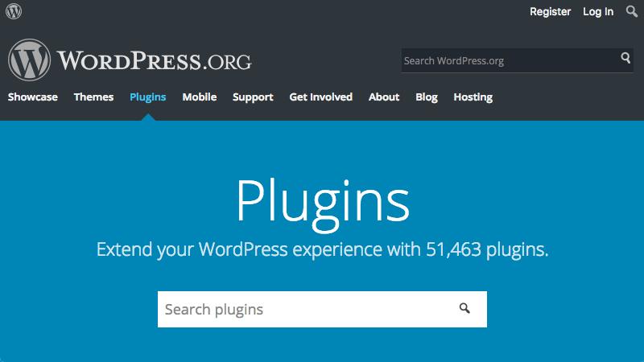Image resolution: width=644 pixels, height=362 pixels.
Task: Go to the Log In page
Action: 598,11
